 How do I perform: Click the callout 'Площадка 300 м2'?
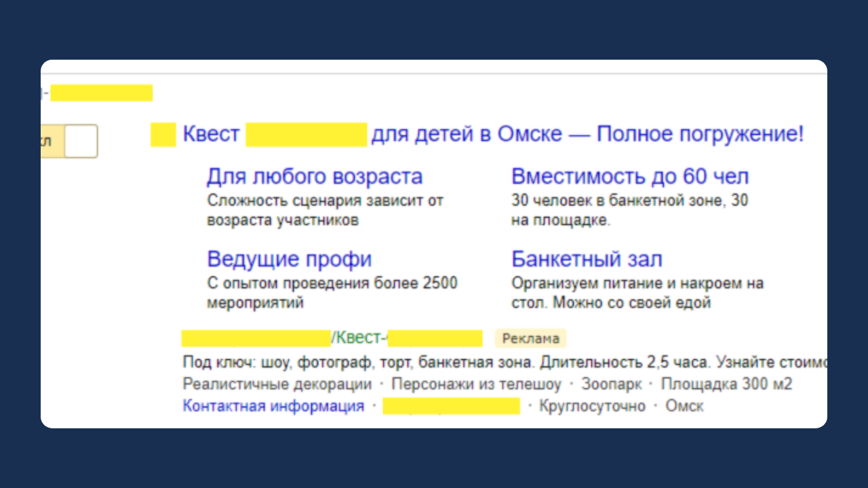(x=727, y=384)
